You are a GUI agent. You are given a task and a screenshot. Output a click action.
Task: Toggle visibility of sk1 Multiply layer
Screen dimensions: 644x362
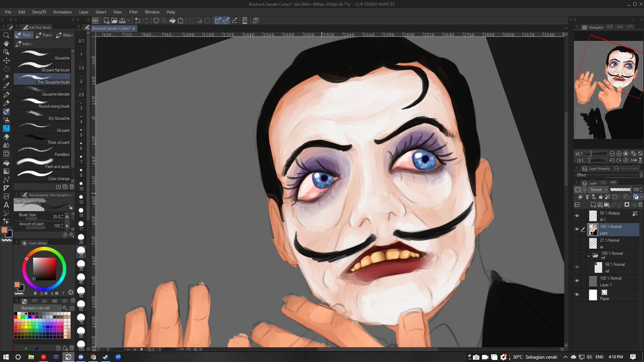pos(577,216)
